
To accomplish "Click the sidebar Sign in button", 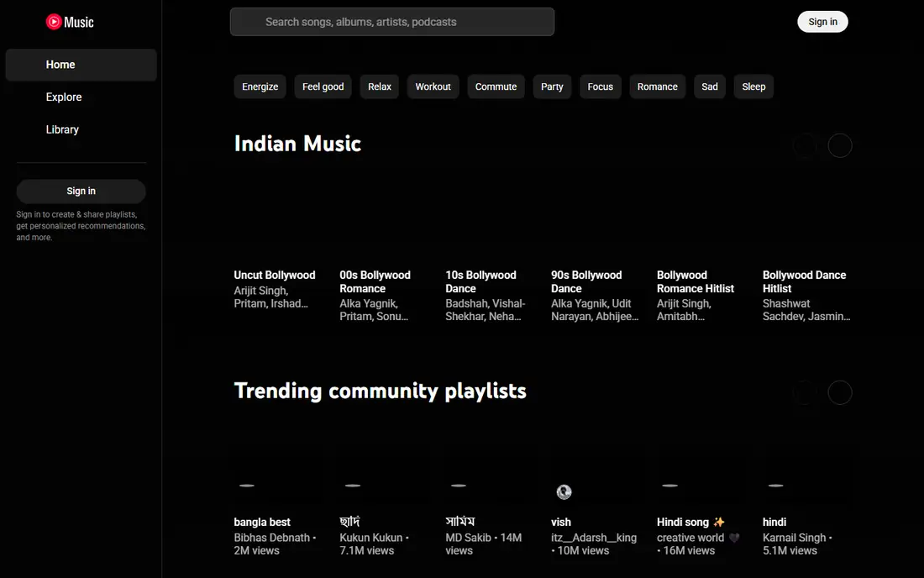I will [81, 191].
